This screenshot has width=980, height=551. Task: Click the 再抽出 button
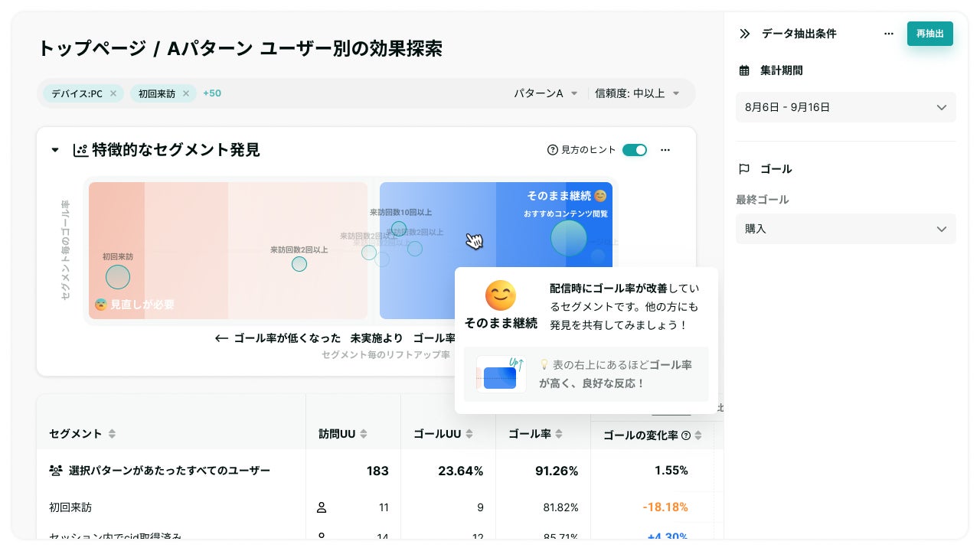tap(929, 34)
